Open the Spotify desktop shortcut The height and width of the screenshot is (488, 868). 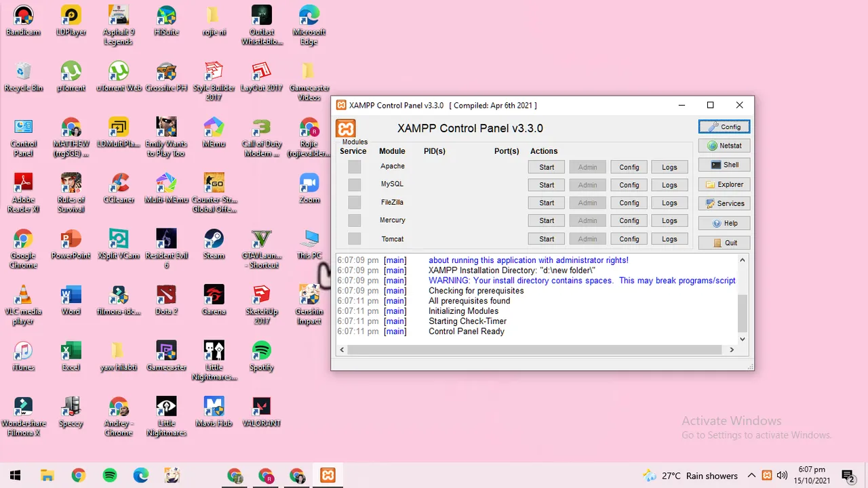click(262, 356)
